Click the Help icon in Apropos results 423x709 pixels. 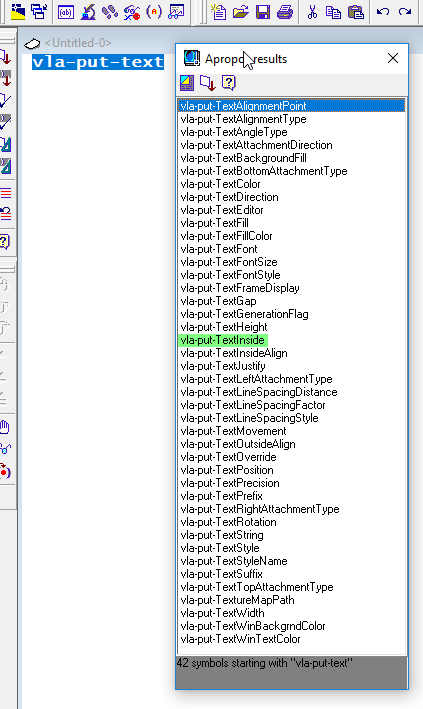(x=228, y=82)
